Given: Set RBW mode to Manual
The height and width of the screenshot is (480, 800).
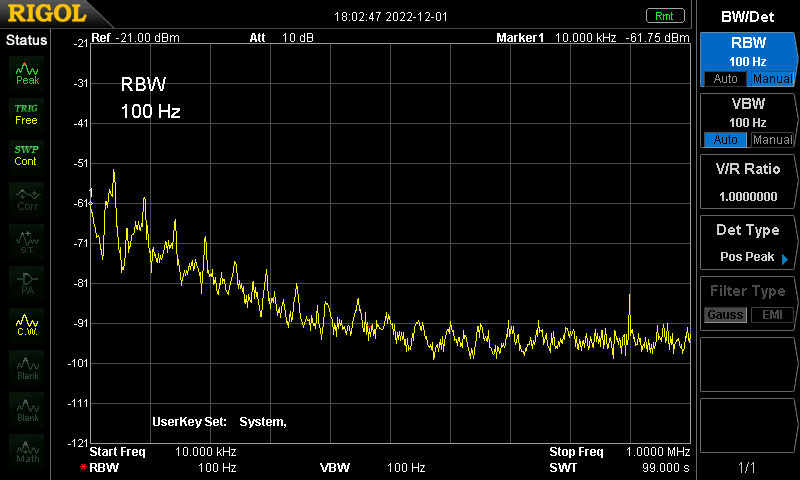Looking at the screenshot, I should (772, 79).
